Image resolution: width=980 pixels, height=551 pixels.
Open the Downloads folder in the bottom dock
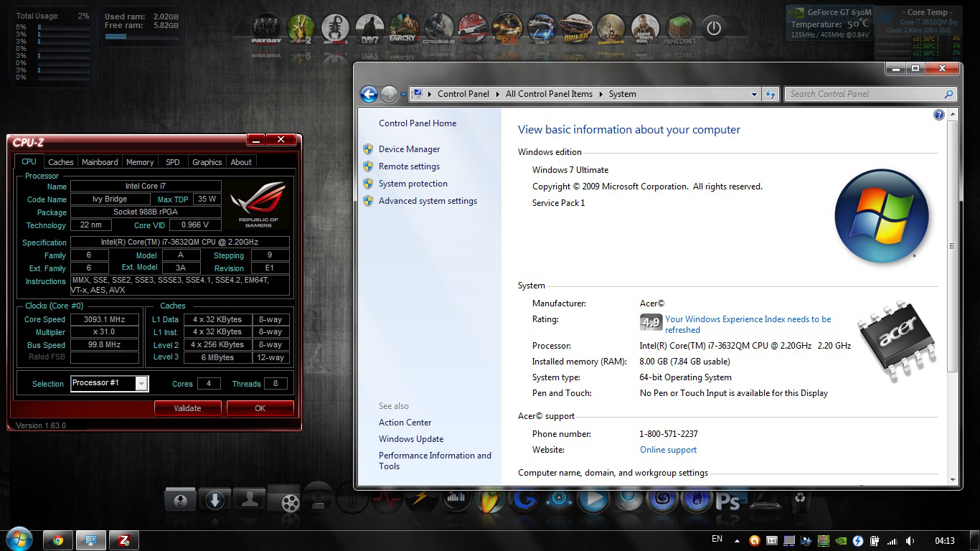[215, 500]
